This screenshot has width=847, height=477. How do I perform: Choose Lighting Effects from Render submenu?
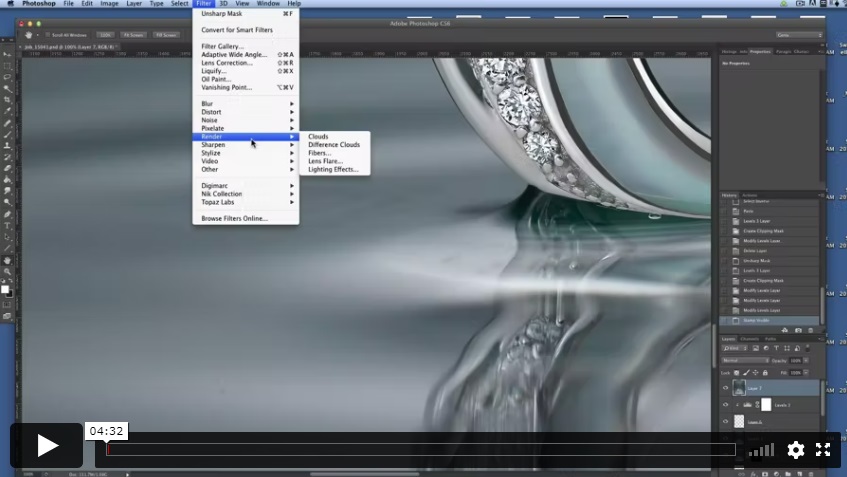(x=335, y=170)
